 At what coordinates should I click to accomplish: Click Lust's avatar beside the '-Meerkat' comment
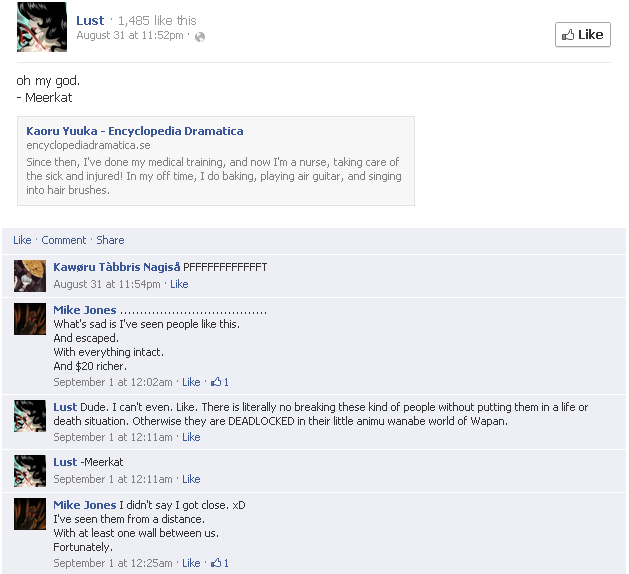[x=30, y=471]
